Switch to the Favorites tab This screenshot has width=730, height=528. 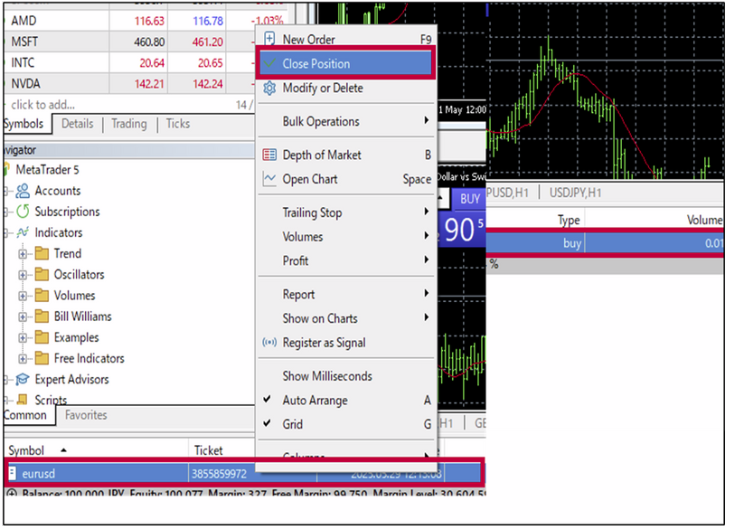click(85, 415)
